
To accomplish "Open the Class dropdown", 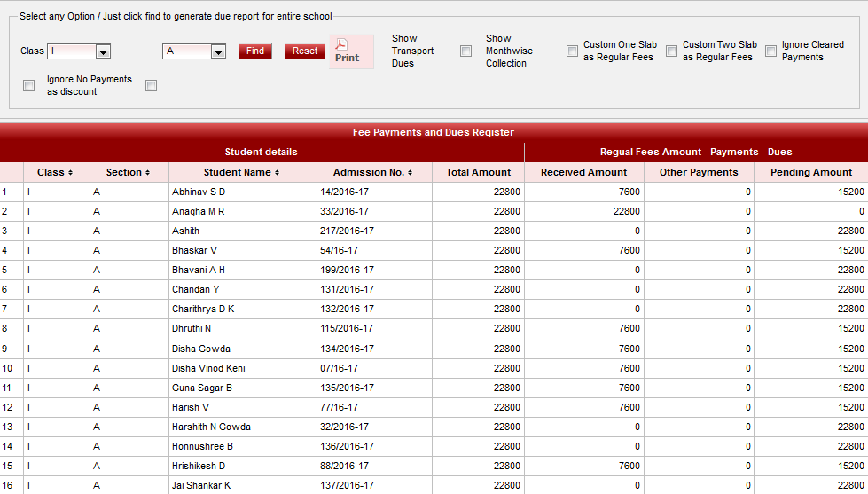I will 103,51.
